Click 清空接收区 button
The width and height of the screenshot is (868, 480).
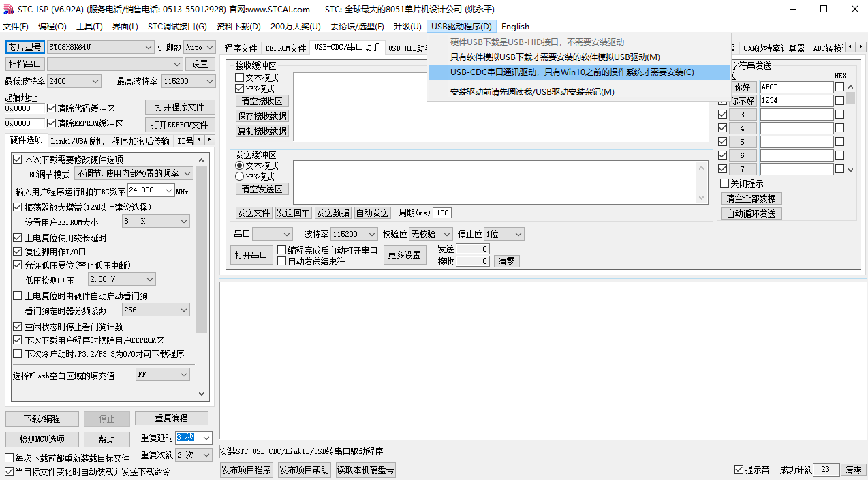(x=262, y=101)
